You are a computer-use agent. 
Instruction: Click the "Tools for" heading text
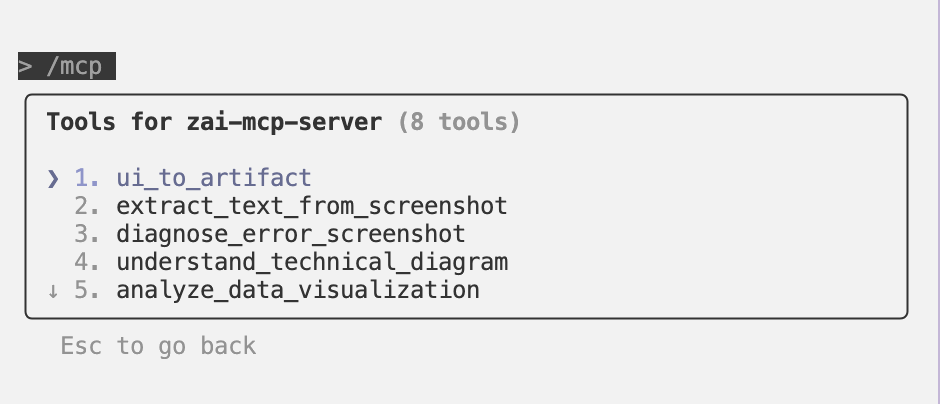[x=109, y=123]
